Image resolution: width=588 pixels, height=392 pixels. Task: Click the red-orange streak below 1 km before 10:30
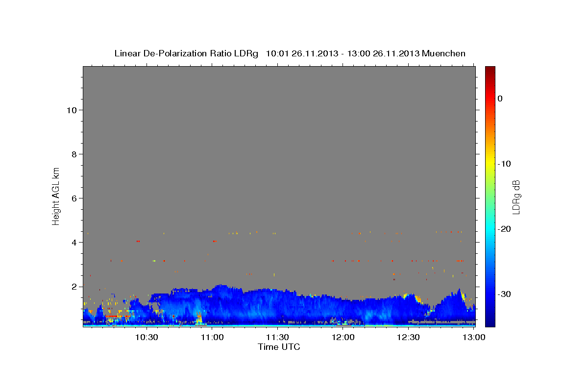coord(118,317)
